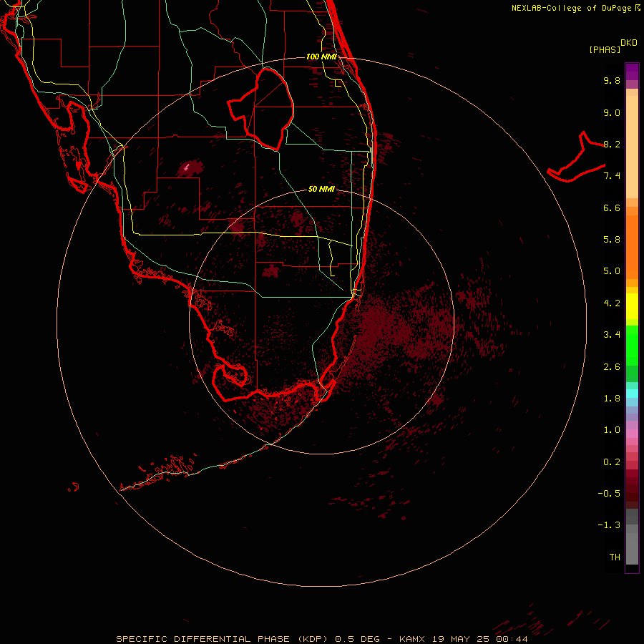
Task: Click the DKD label above color scale
Action: (629, 43)
